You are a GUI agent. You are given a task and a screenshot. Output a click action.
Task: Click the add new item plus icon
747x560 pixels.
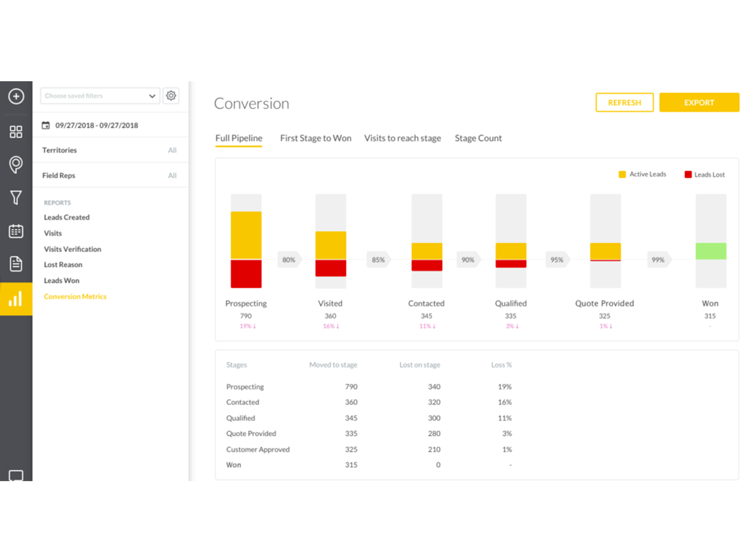16,97
